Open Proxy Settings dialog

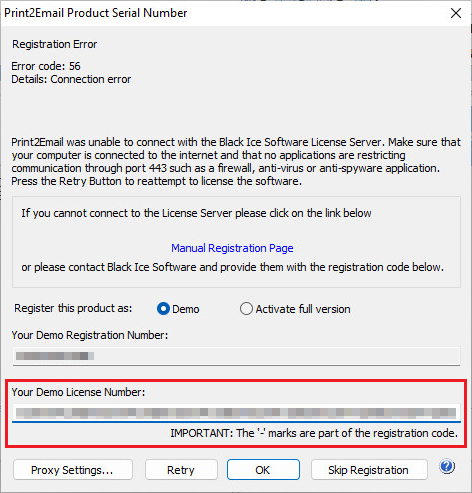(x=73, y=470)
